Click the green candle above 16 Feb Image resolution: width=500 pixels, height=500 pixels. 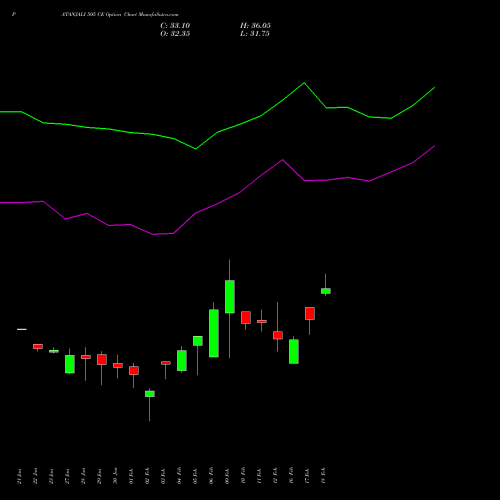pos(294,351)
